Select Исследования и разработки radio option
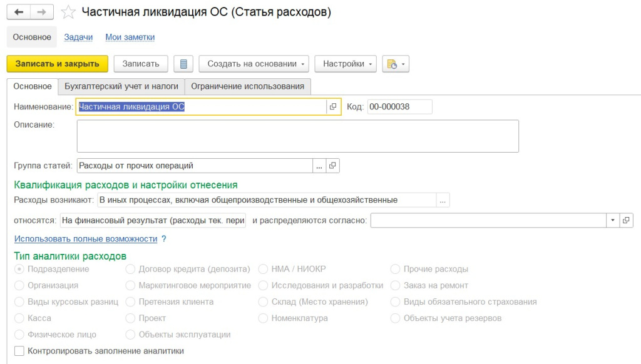Viewport: 641px width, 364px height. click(x=264, y=286)
